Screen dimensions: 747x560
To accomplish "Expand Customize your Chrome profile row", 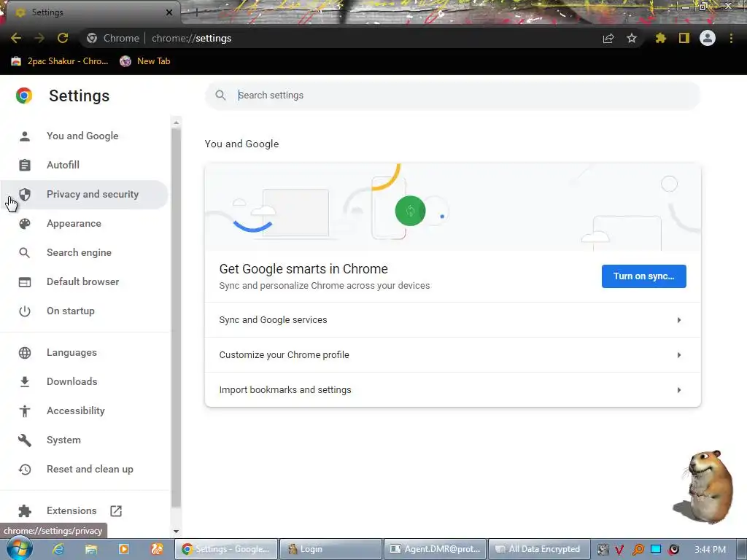I will [x=452, y=355].
